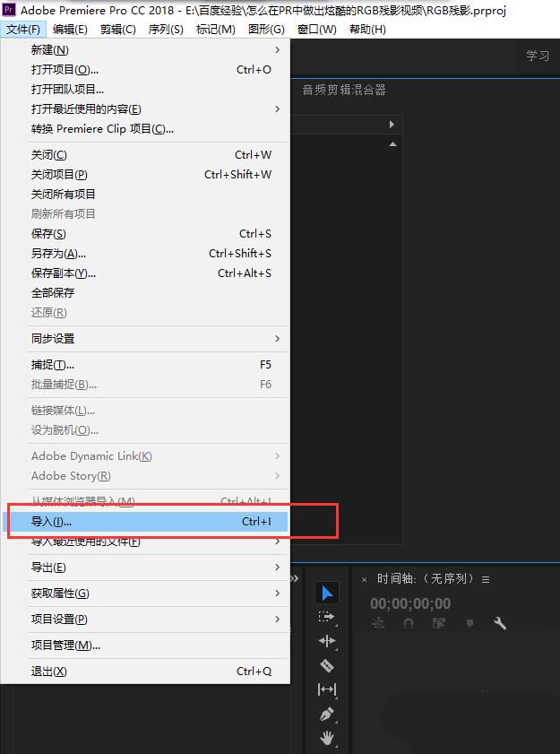Open the 剪辑(C) menu
This screenshot has height=754, width=560.
(117, 30)
